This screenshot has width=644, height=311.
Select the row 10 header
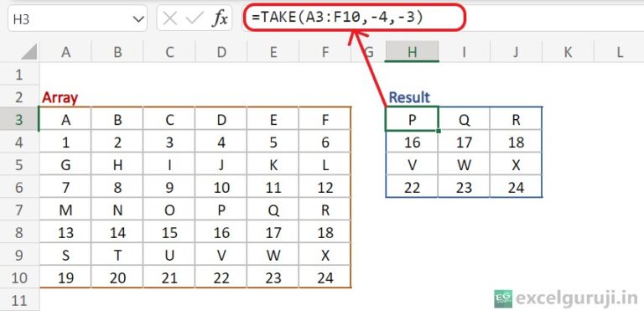pyautogui.click(x=19, y=277)
